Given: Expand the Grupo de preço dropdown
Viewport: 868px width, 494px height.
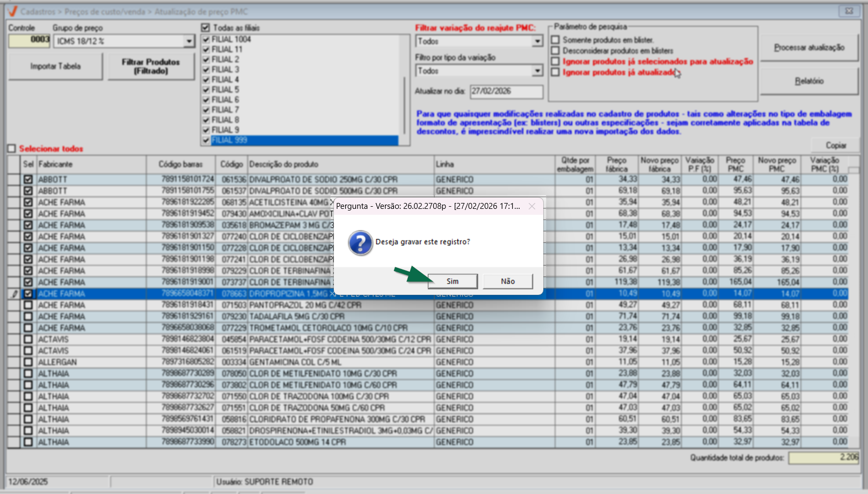Looking at the screenshot, I should pyautogui.click(x=188, y=41).
